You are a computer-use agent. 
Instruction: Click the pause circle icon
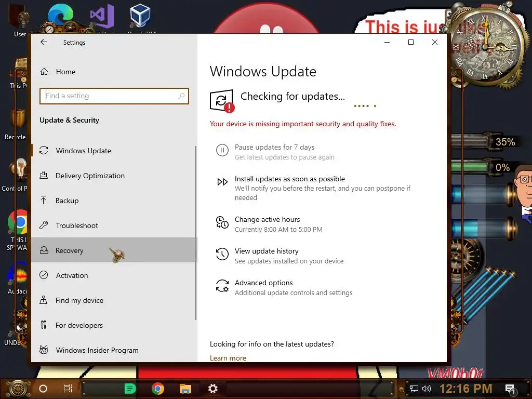click(x=222, y=150)
